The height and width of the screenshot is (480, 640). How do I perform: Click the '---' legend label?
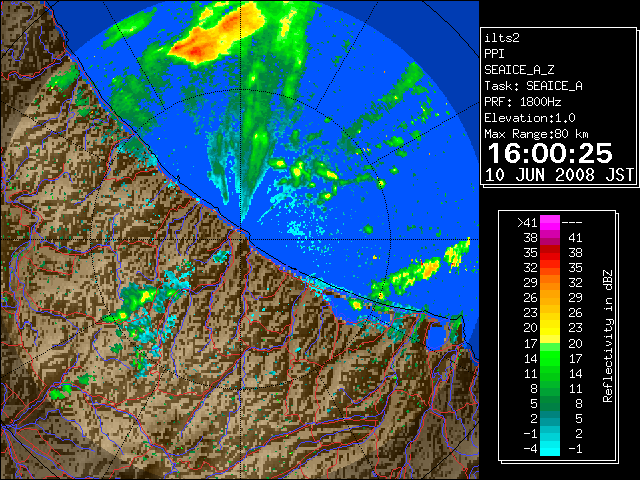pos(572,223)
